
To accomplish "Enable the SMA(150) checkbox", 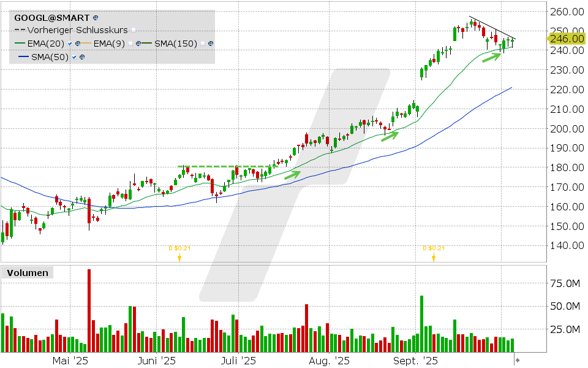I will tap(203, 44).
